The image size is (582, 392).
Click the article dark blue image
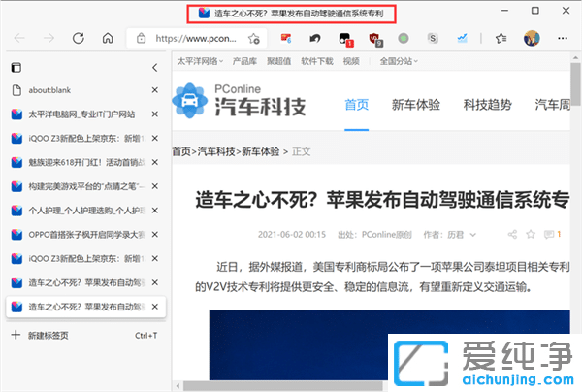click(x=389, y=344)
